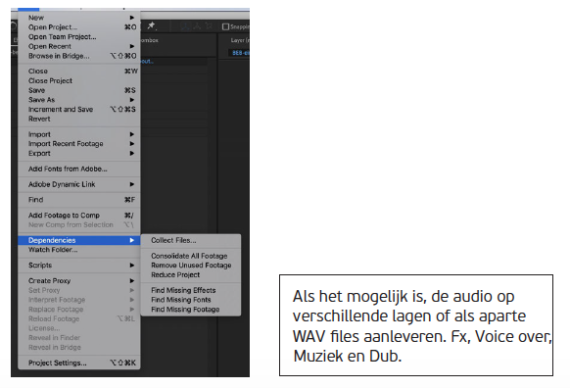
Task: Click Save in the File menu
Action: 79,90
